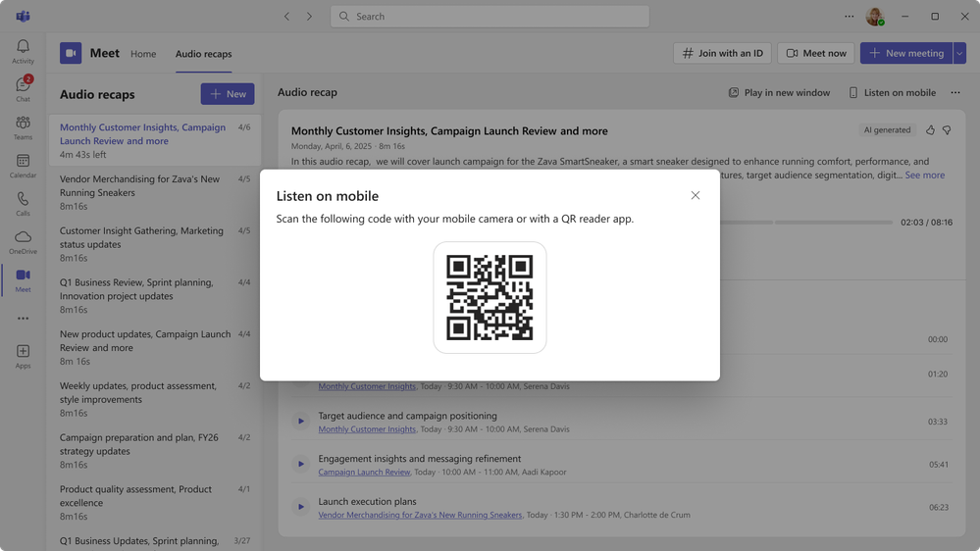Click the audio progress bar
This screenshot has height=551, width=980.
point(806,223)
